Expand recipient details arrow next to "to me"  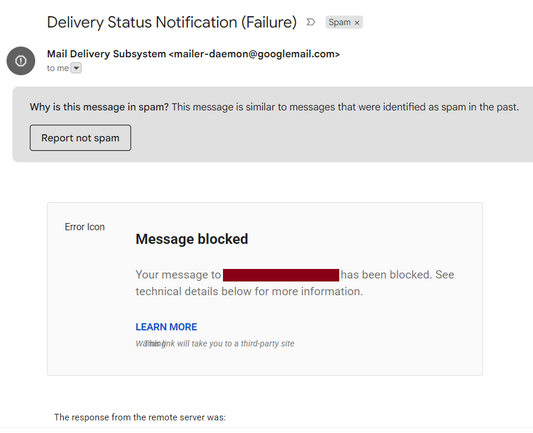pyautogui.click(x=76, y=68)
